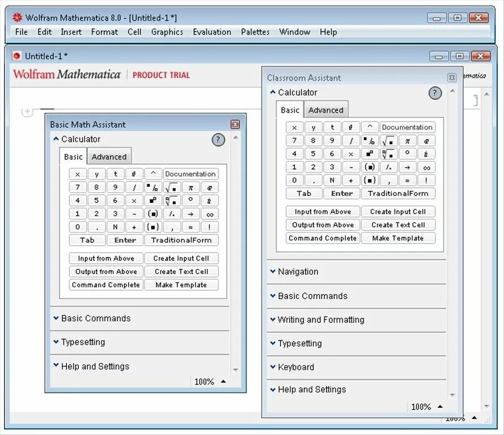This screenshot has width=504, height=435.
Task: Click scroll up arrow in Classroom Assistant
Action: pyautogui.click(x=452, y=91)
